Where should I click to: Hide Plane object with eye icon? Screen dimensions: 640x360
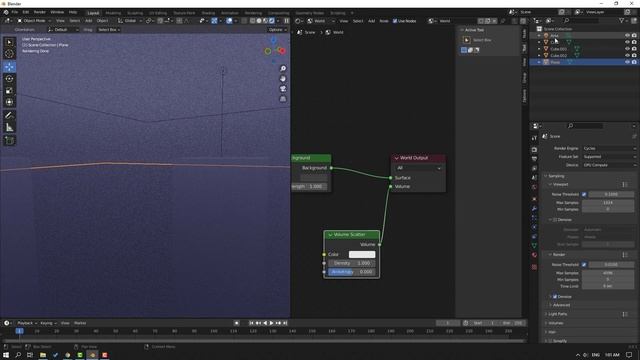627,62
